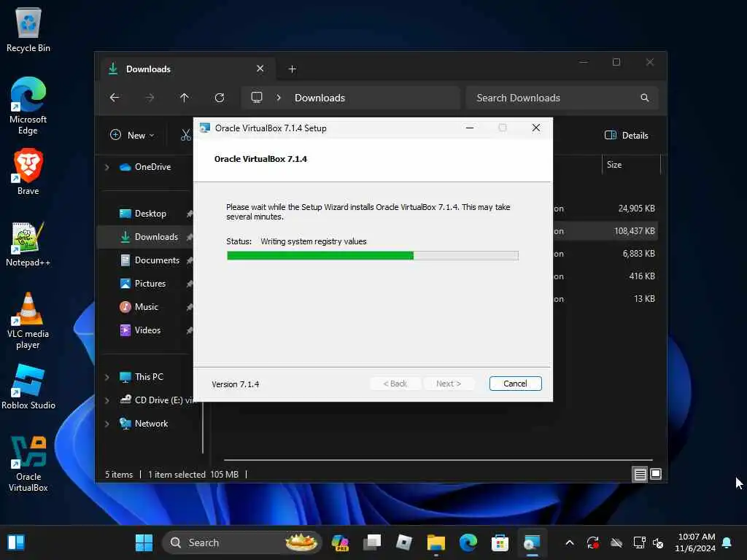This screenshot has width=747, height=560.
Task: Select the VirtualBox Setup taskbar icon
Action: click(x=532, y=542)
